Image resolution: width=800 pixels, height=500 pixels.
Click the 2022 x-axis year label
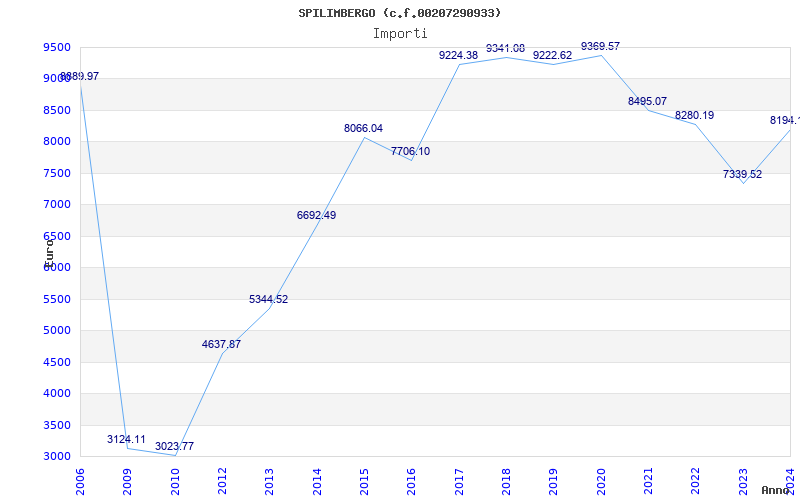pos(696,482)
